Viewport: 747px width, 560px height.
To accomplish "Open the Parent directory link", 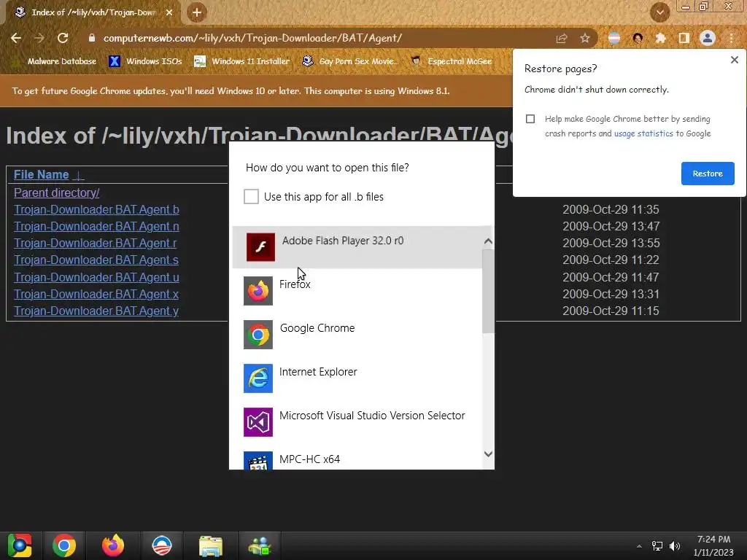I will [57, 192].
